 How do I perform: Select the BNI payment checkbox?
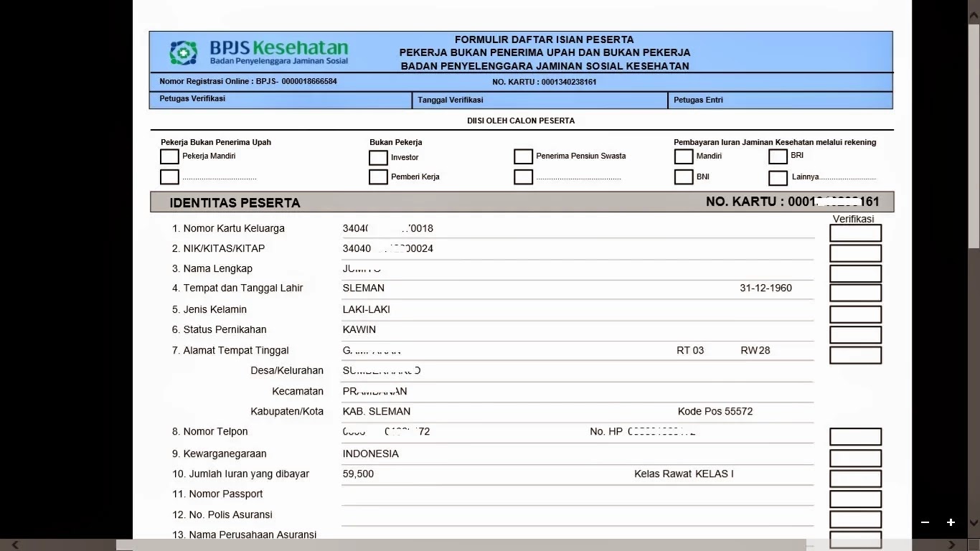tap(684, 177)
